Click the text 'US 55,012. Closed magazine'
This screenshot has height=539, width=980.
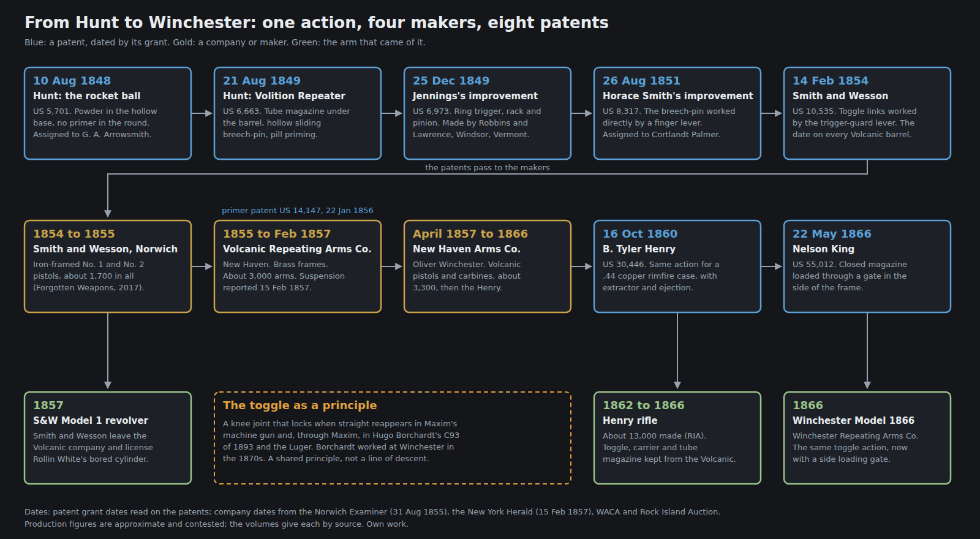(850, 265)
